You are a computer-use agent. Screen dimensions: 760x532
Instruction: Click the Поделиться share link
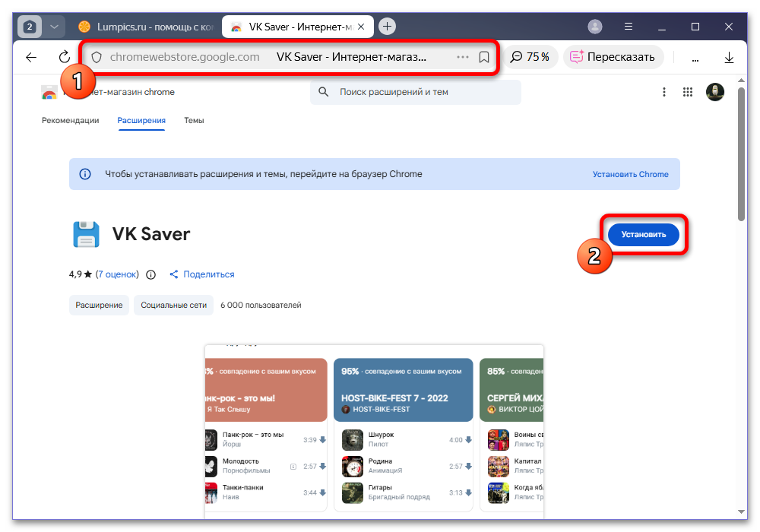201,274
